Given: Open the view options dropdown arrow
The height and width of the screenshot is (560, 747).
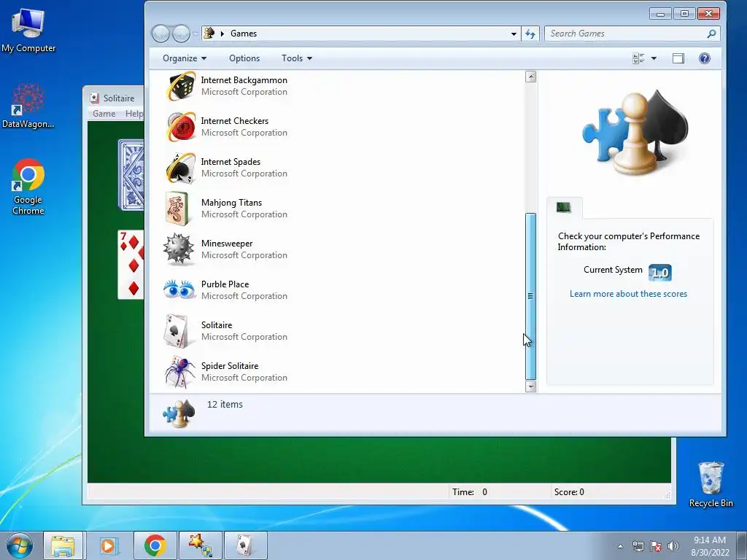Looking at the screenshot, I should click(x=654, y=58).
